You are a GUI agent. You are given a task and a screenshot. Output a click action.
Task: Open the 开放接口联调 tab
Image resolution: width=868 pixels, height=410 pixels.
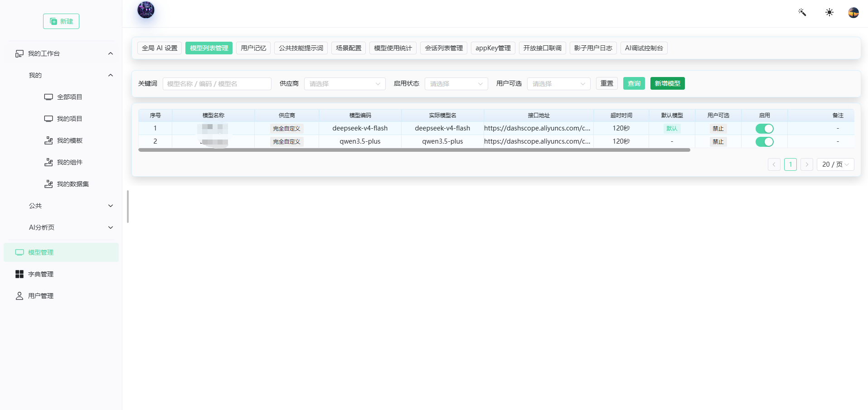[543, 48]
